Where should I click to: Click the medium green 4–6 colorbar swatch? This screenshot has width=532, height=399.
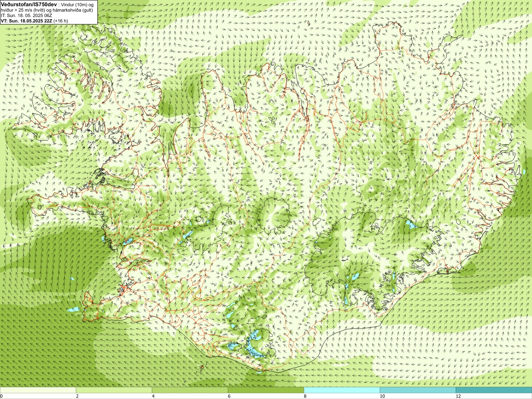[x=190, y=390]
